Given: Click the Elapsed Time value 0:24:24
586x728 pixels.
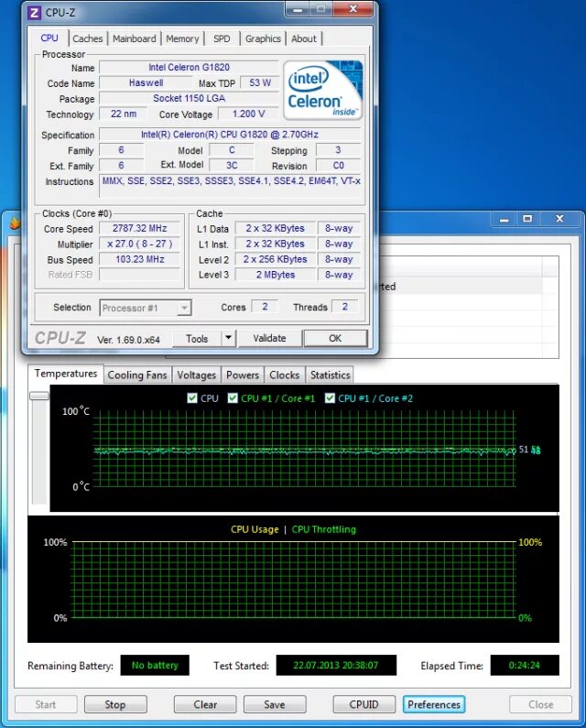Looking at the screenshot, I should tap(525, 665).
